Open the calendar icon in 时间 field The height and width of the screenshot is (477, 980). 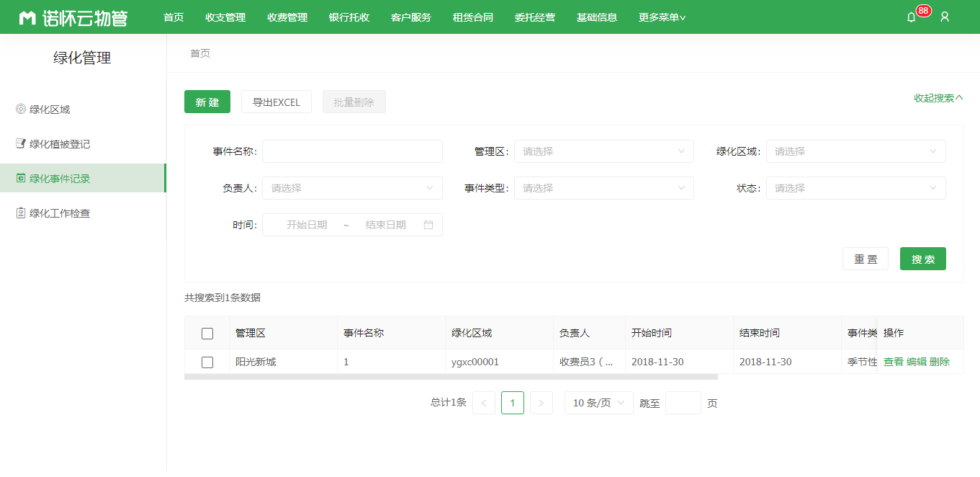(x=428, y=225)
